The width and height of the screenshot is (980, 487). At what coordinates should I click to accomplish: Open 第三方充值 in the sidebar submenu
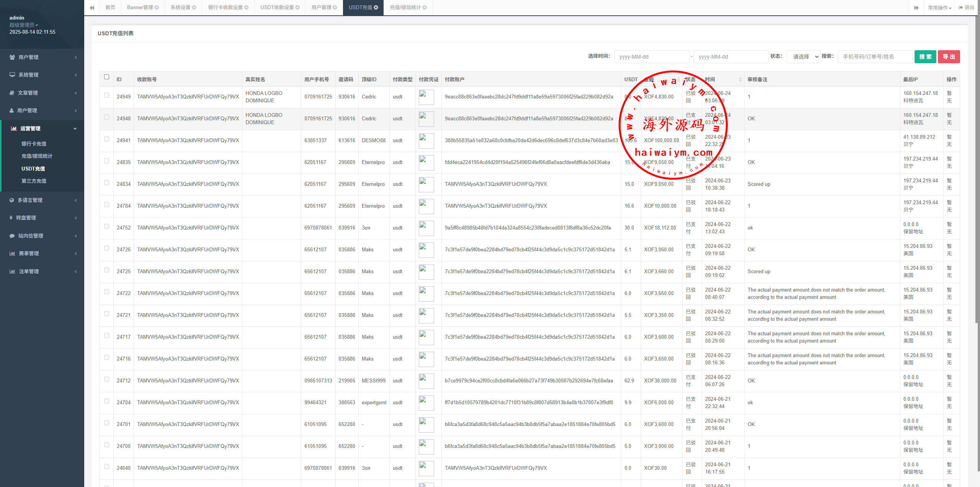[x=34, y=181]
